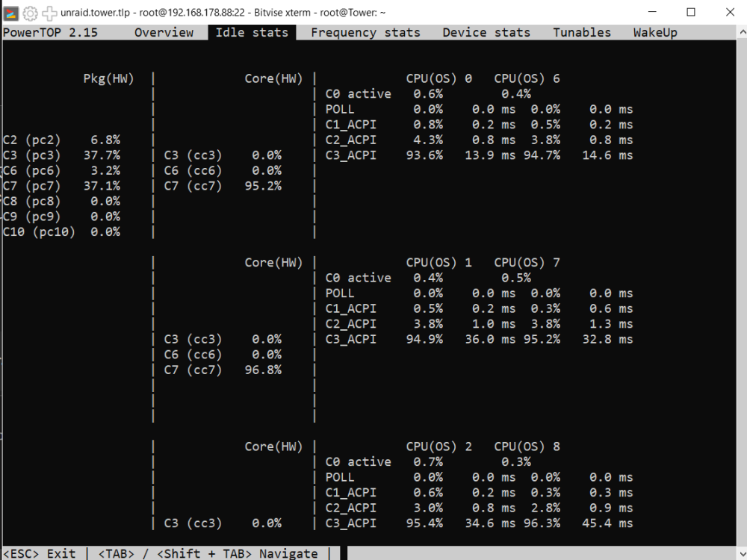Click the CPU(OS) 0 header

(x=438, y=78)
